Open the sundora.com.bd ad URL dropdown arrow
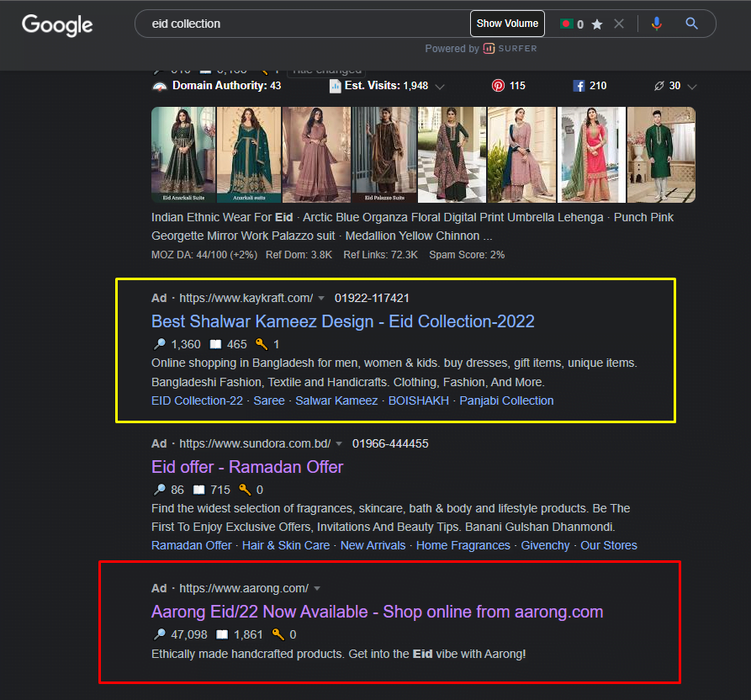Viewport: 751px width, 700px height. click(x=339, y=444)
